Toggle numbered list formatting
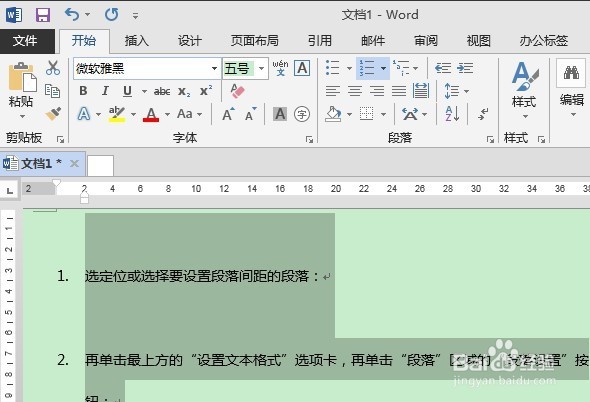The width and height of the screenshot is (590, 402). (x=367, y=68)
